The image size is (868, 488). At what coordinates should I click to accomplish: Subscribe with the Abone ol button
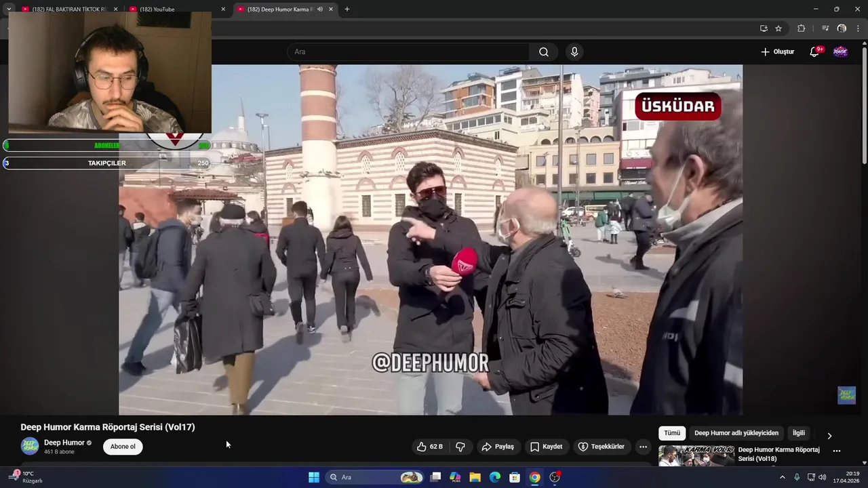click(123, 447)
